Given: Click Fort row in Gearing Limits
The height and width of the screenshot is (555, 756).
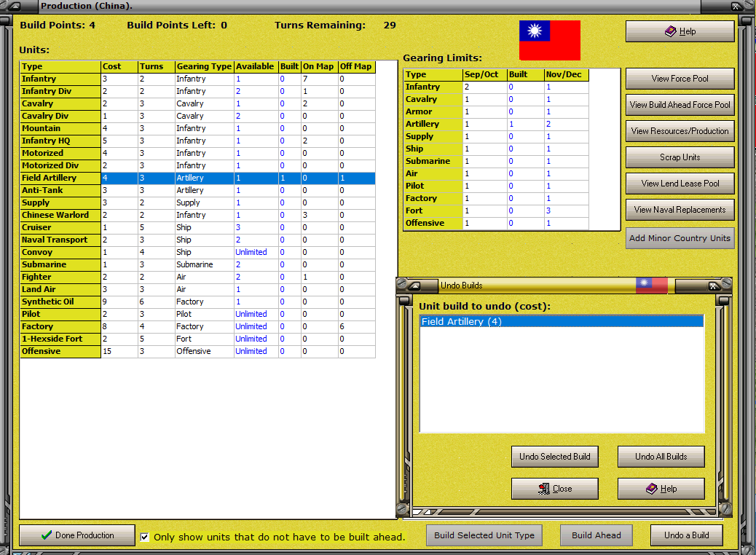Looking at the screenshot, I should (496, 210).
